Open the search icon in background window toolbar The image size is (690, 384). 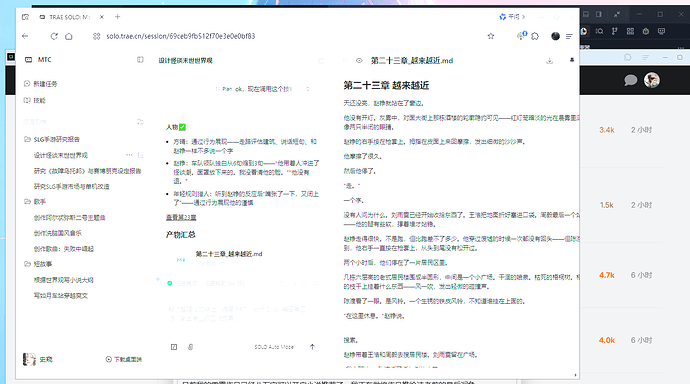599,31
